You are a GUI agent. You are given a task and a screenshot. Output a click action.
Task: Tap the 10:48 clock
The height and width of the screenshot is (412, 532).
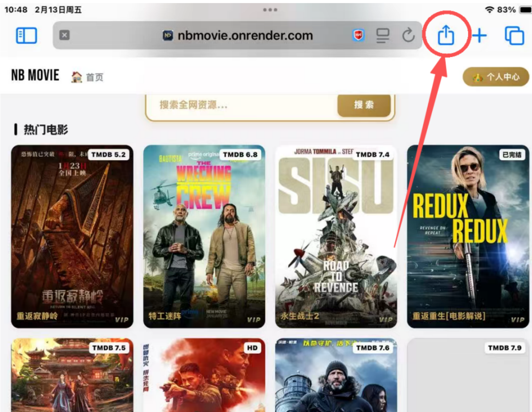click(x=16, y=10)
